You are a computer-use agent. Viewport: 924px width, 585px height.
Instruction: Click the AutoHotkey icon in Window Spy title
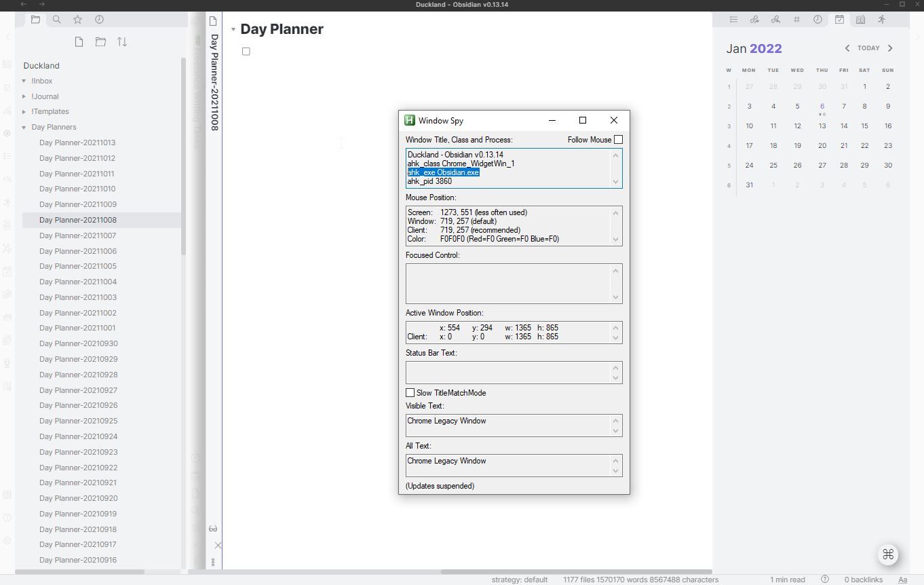(x=409, y=120)
